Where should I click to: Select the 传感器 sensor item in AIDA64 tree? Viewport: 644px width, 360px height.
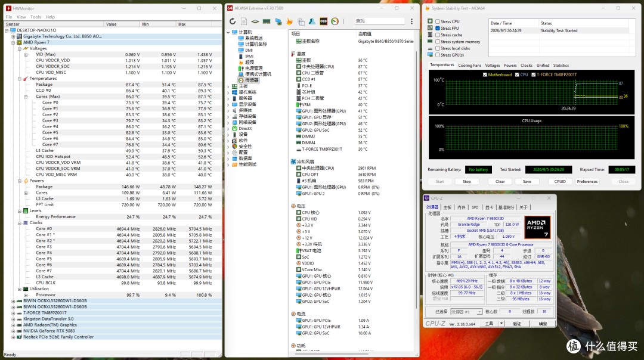pyautogui.click(x=249, y=80)
